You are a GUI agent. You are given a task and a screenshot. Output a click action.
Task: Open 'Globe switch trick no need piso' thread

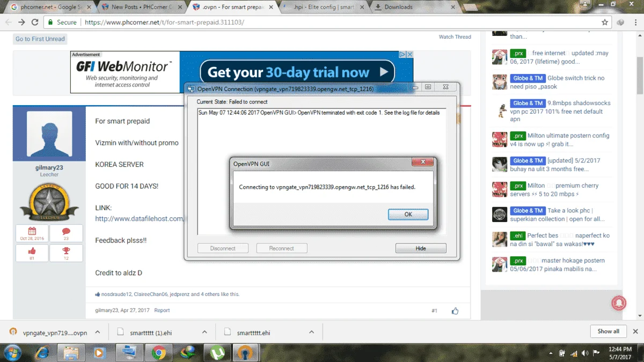point(557,82)
